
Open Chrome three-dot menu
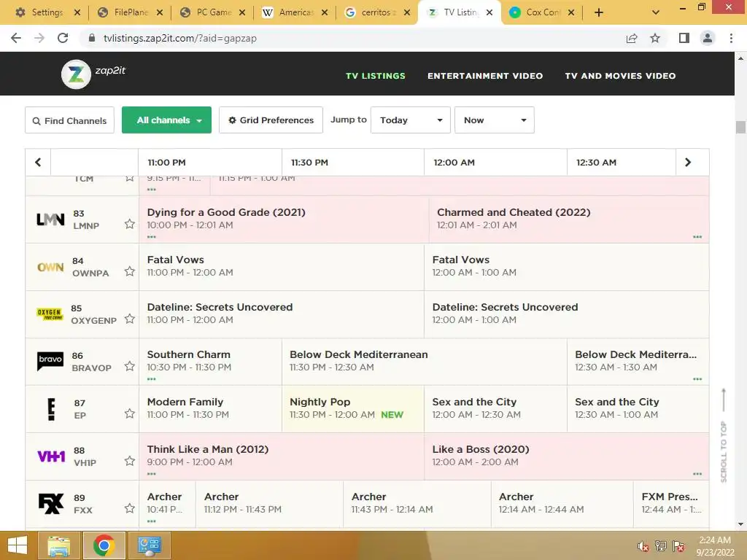click(x=731, y=38)
